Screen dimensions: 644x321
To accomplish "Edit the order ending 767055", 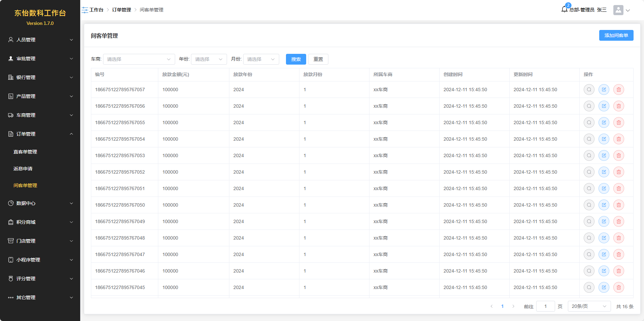I will coord(604,122).
